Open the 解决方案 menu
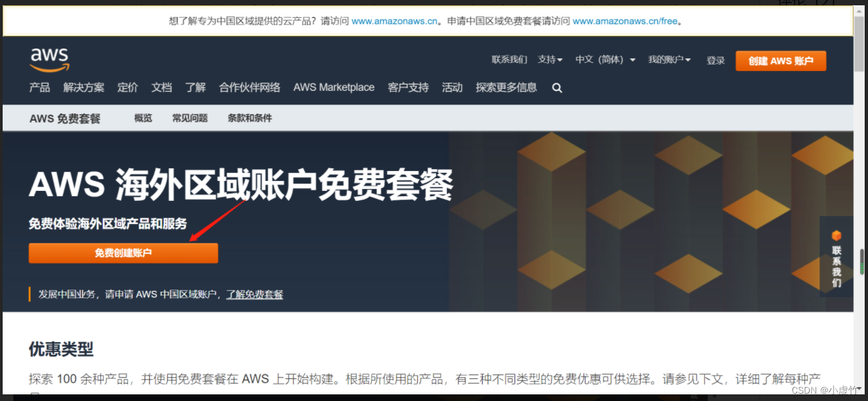868x401 pixels. click(84, 87)
